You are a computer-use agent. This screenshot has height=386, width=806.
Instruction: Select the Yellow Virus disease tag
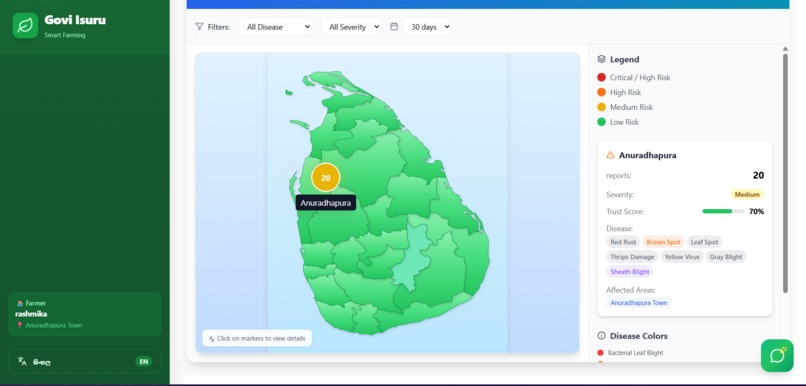[682, 256]
